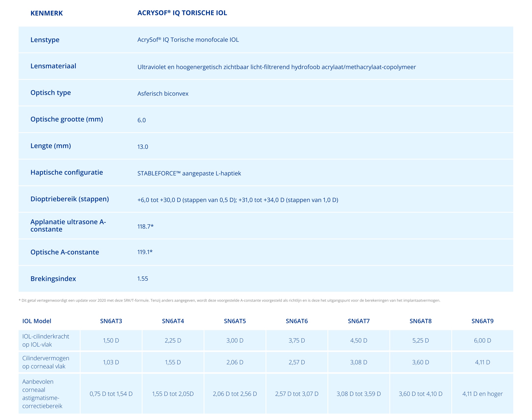Select the SN6AT8 column header
Screen dimensions: 532x420
[421, 321]
